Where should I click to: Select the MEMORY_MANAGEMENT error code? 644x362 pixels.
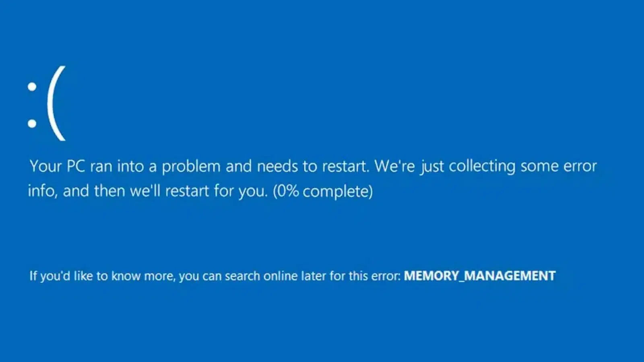coord(479,276)
